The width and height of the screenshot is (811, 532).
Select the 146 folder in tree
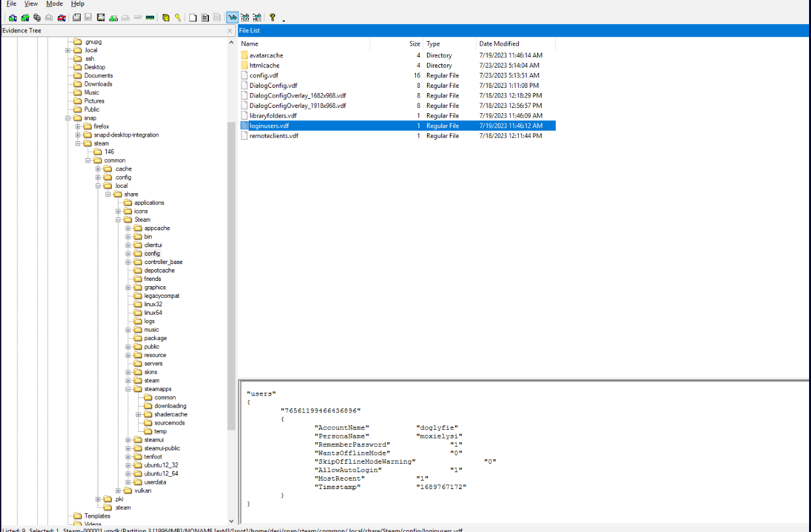pyautogui.click(x=109, y=152)
